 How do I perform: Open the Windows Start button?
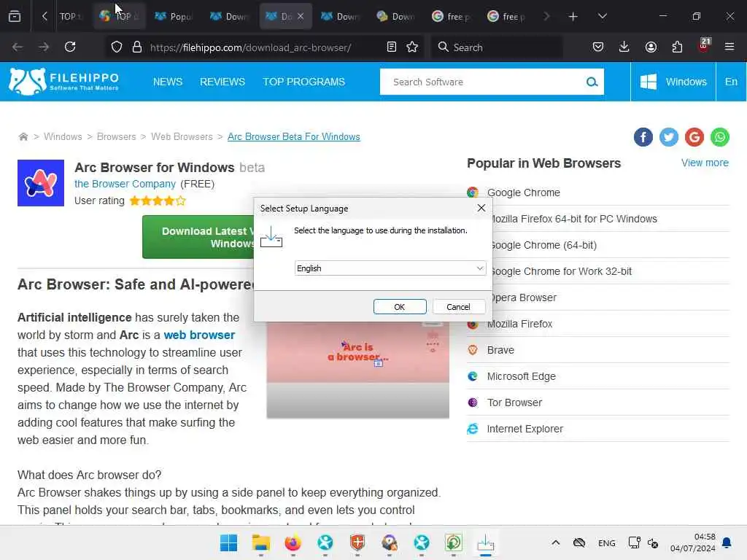228,542
